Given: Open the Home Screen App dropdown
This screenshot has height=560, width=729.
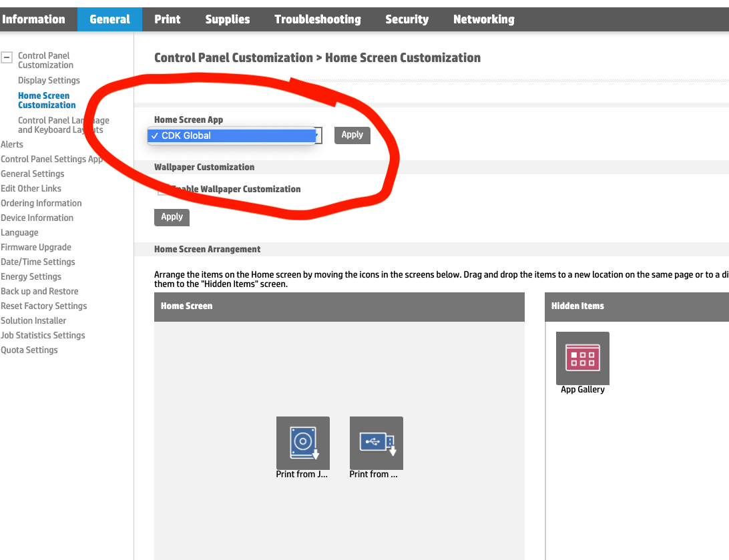Looking at the screenshot, I should 232,135.
